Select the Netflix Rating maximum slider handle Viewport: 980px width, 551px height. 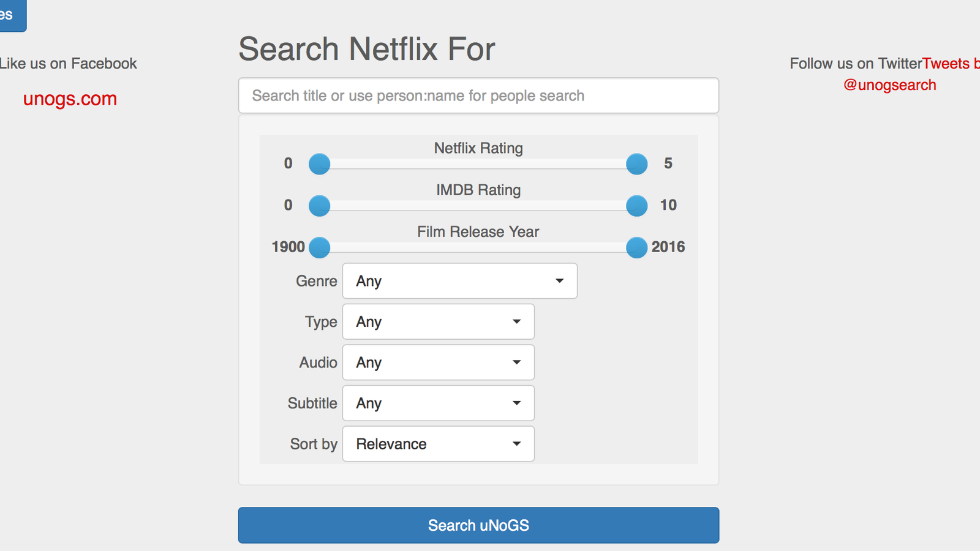point(637,164)
